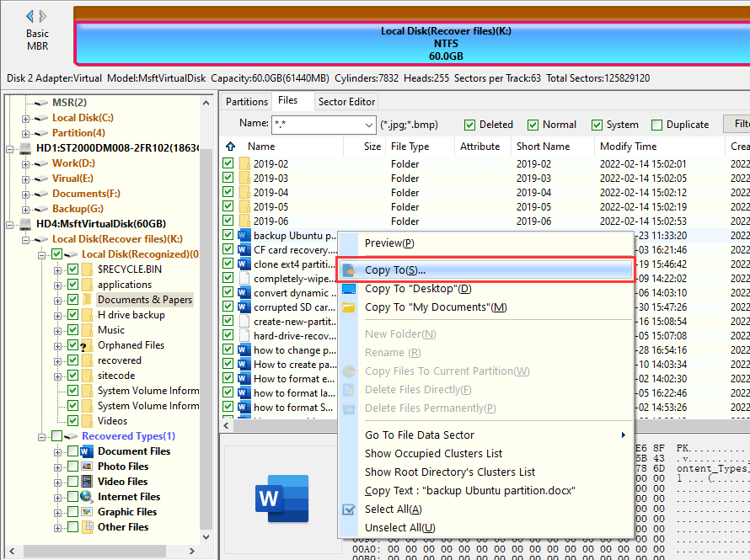Click the Internet Files globe icon
This screenshot has width=750, height=560.
(x=87, y=497)
